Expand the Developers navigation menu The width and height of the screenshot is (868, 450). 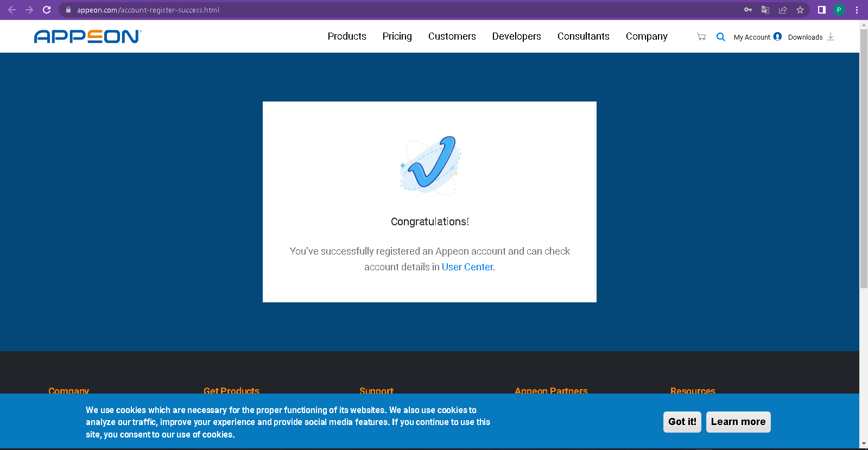[x=516, y=36]
